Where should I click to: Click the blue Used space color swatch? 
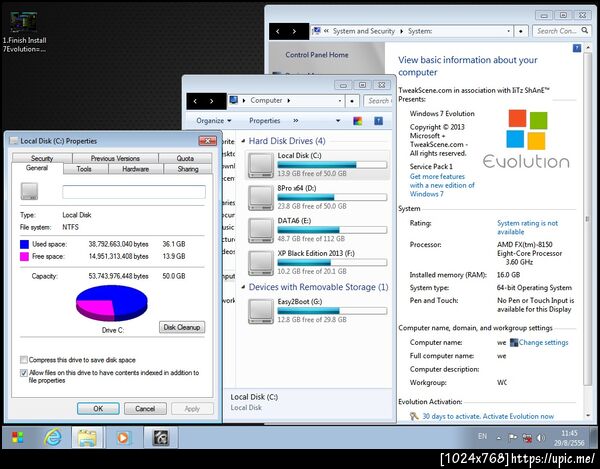[24, 244]
